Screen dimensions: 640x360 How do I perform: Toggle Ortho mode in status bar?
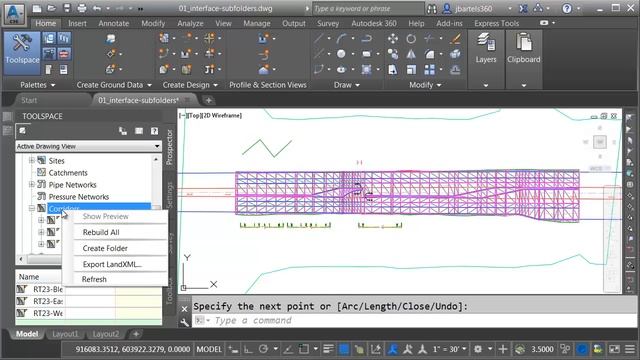pyautogui.click(x=248, y=349)
